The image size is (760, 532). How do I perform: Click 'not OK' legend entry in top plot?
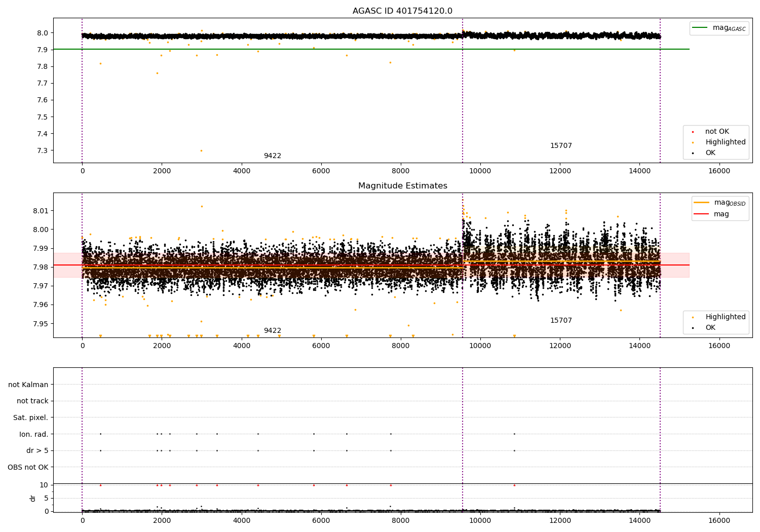(x=717, y=132)
